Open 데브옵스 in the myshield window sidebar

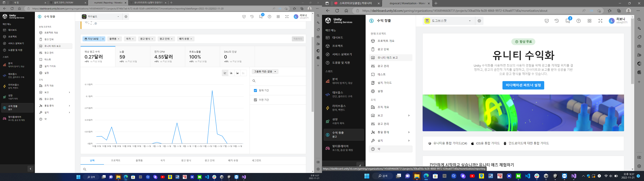pos(17,75)
